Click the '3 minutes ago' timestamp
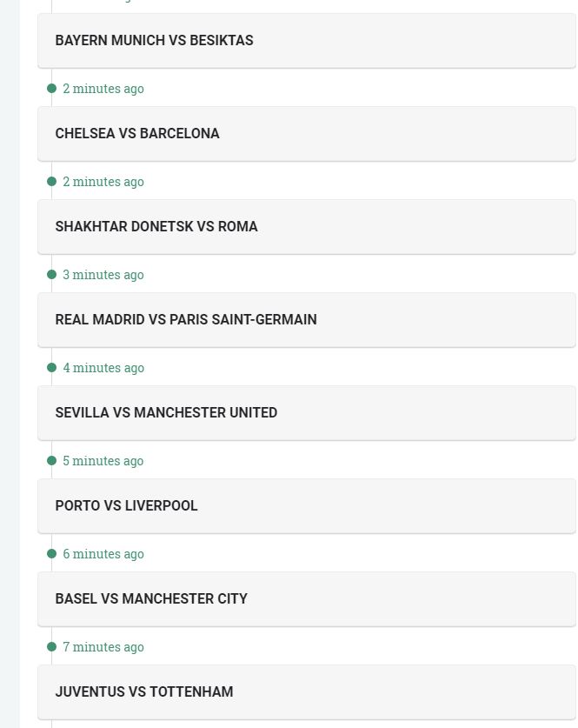This screenshot has height=728, width=578. (103, 275)
